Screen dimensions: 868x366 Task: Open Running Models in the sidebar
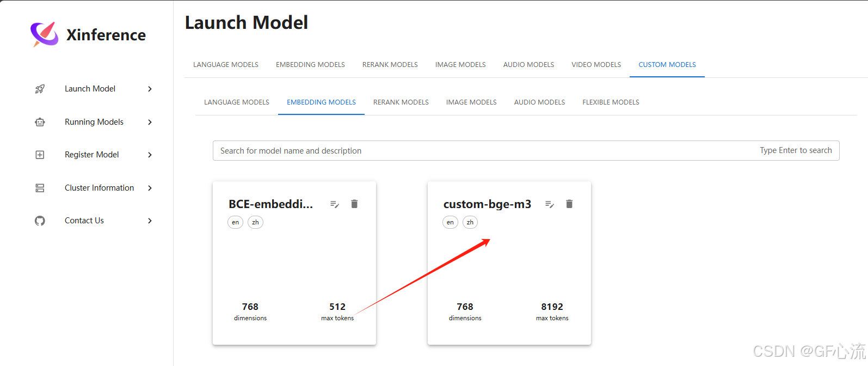coord(94,122)
